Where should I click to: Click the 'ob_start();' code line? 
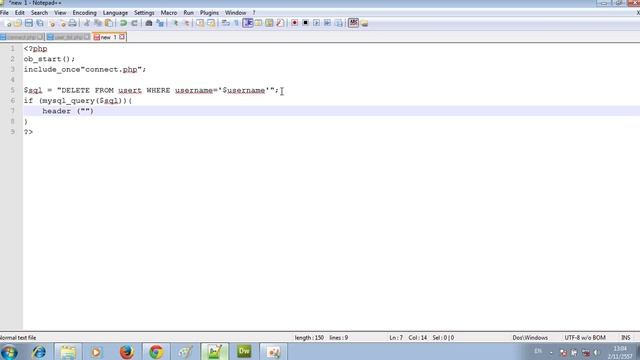coord(49,59)
